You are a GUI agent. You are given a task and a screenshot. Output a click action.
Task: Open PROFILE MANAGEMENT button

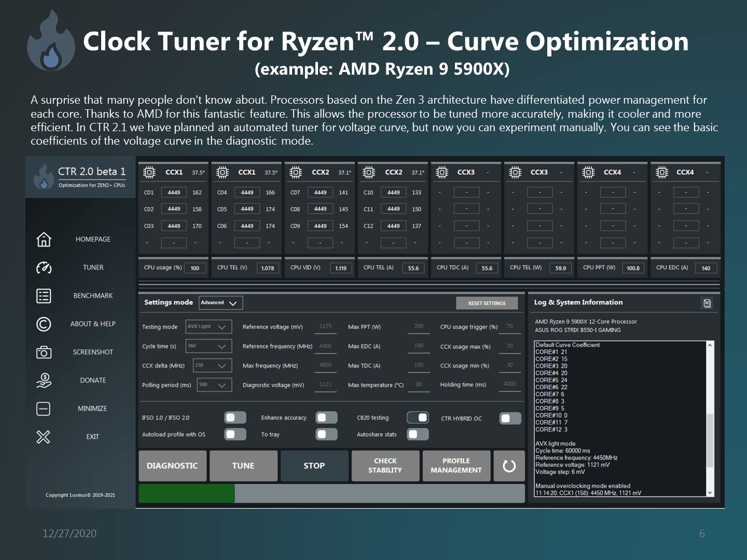[457, 466]
